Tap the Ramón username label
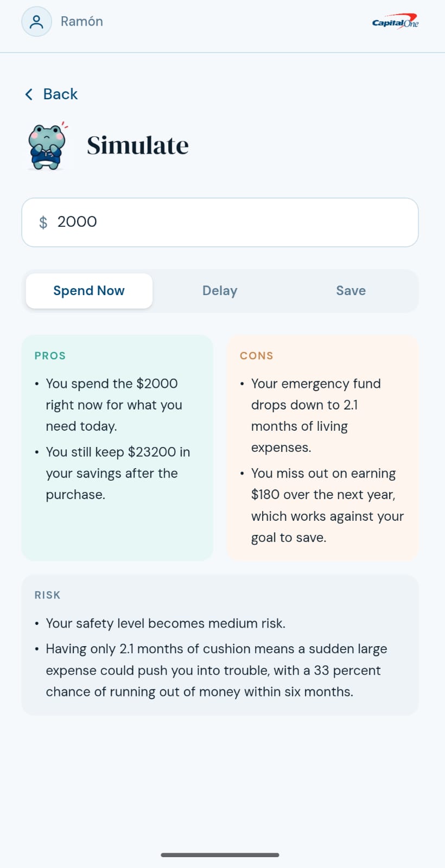This screenshot has width=445, height=868. point(82,22)
